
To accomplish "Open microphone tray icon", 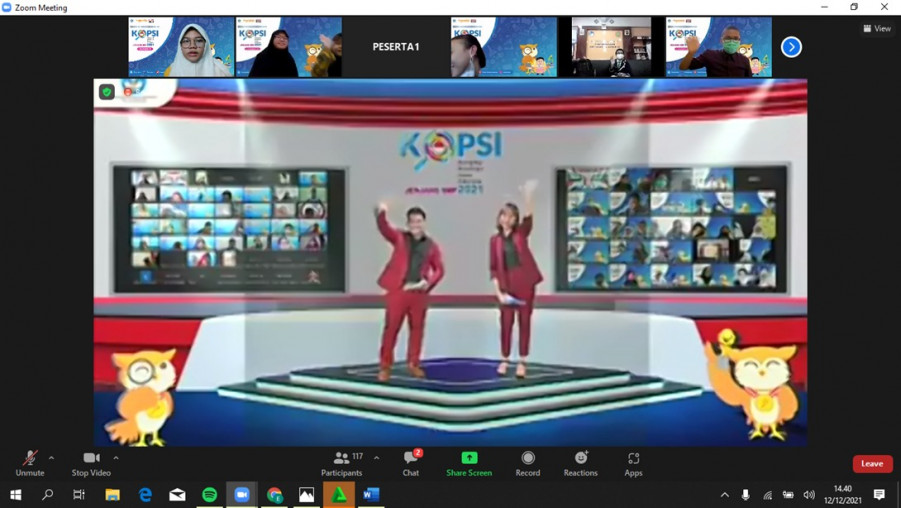I will point(745,495).
